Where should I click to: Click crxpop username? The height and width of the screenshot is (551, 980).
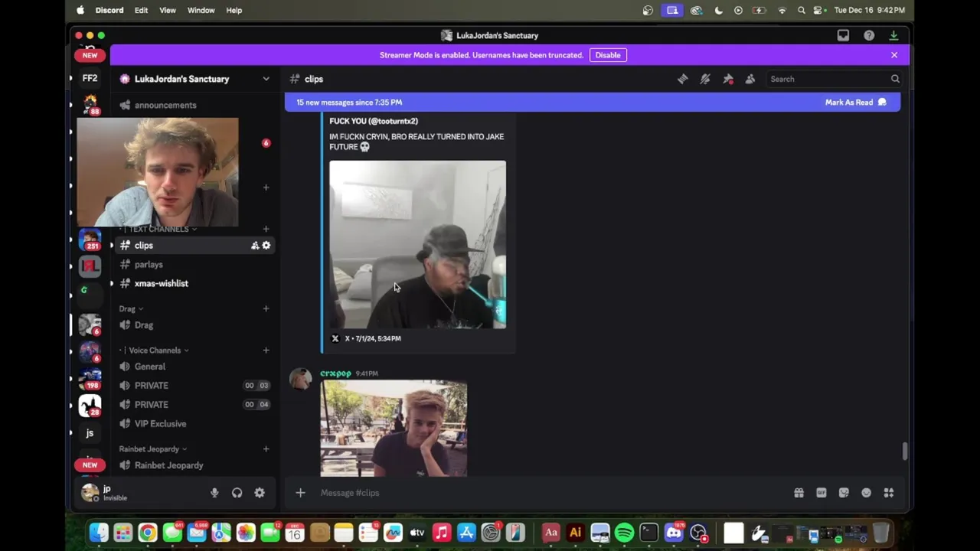point(335,373)
